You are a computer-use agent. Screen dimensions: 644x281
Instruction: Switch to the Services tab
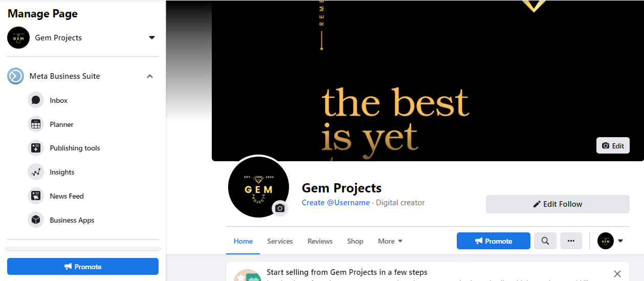pos(280,241)
